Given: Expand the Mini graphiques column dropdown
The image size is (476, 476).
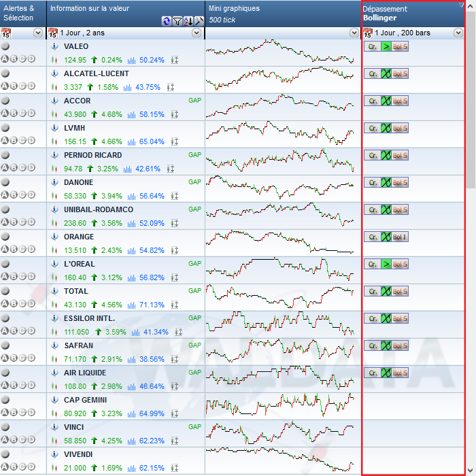Looking at the screenshot, I should pyautogui.click(x=354, y=33).
